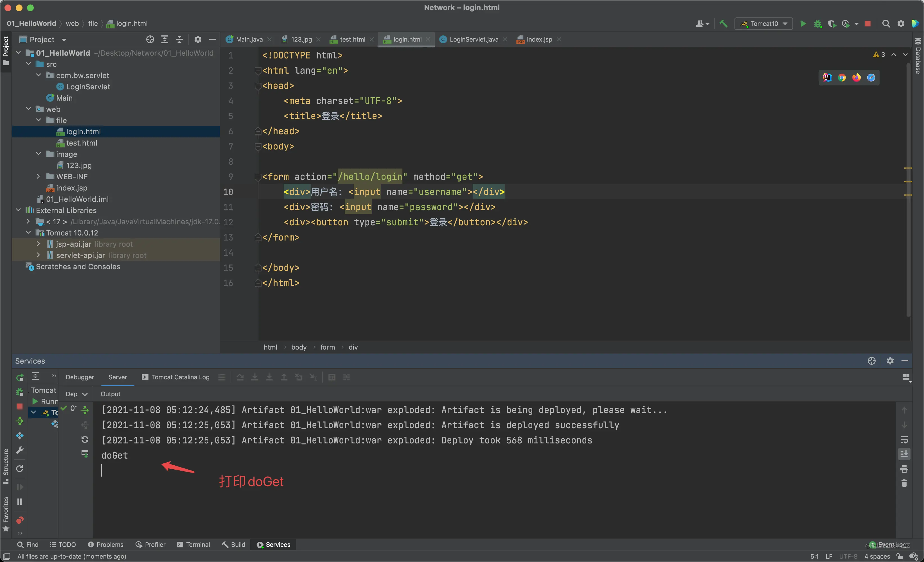Select 123.jpg in project tree

coord(79,165)
